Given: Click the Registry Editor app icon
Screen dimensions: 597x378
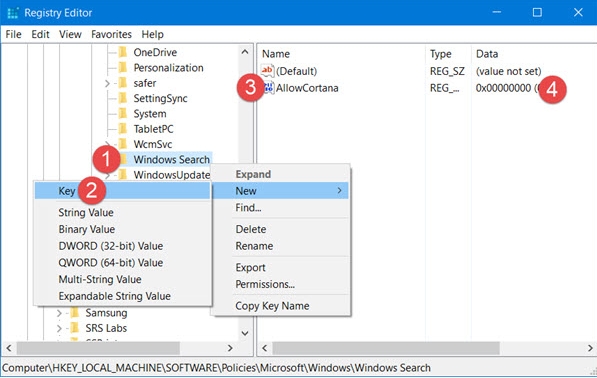Looking at the screenshot, I should click(x=13, y=13).
